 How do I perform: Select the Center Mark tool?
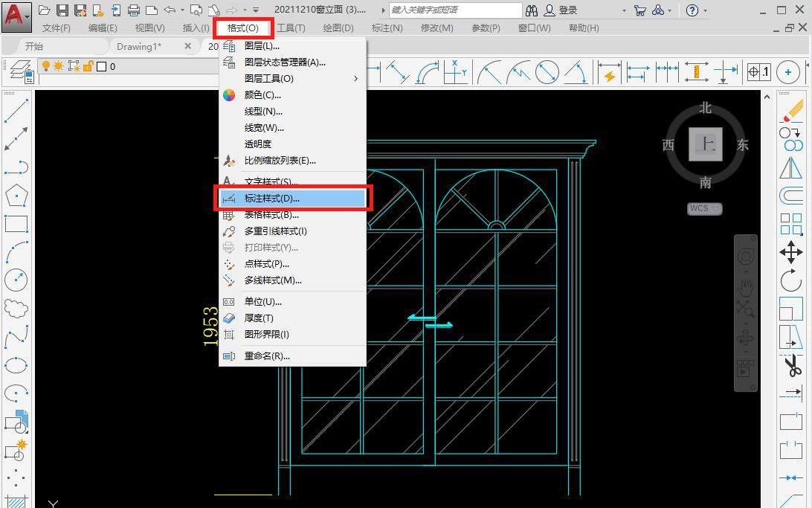788,72
